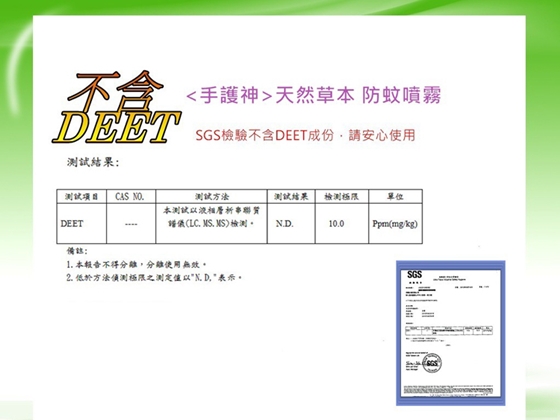This screenshot has height=420, width=560.
Task: Click note 2 about N.D. 表示
Action: (x=154, y=278)
